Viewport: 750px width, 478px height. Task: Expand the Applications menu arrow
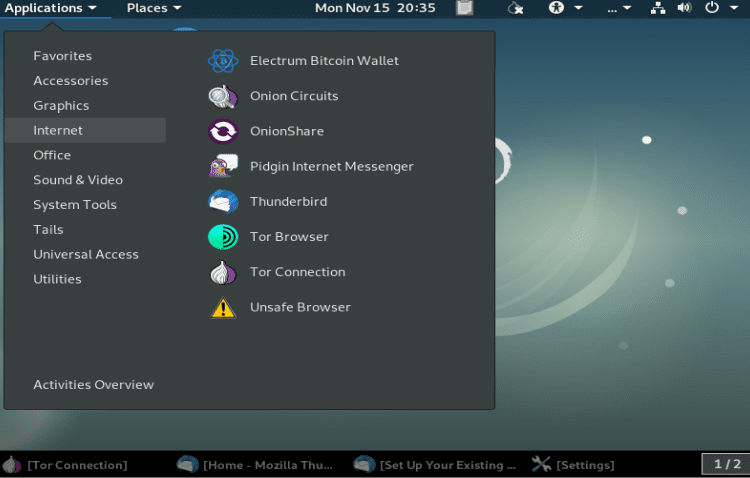(x=92, y=8)
